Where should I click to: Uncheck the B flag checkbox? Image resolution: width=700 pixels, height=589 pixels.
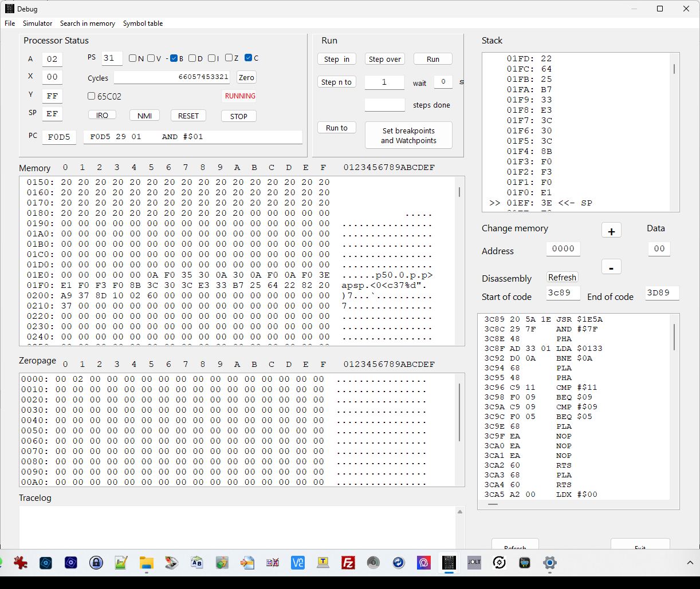(x=174, y=58)
